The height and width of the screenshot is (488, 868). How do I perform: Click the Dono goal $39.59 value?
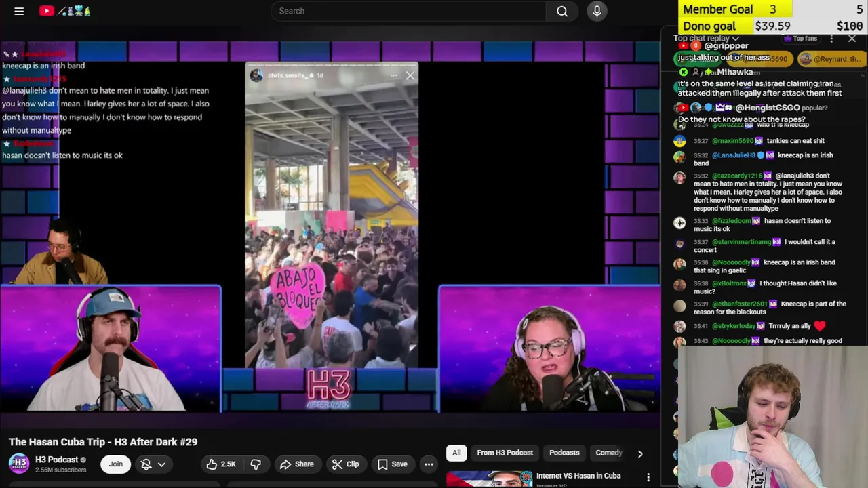point(772,26)
